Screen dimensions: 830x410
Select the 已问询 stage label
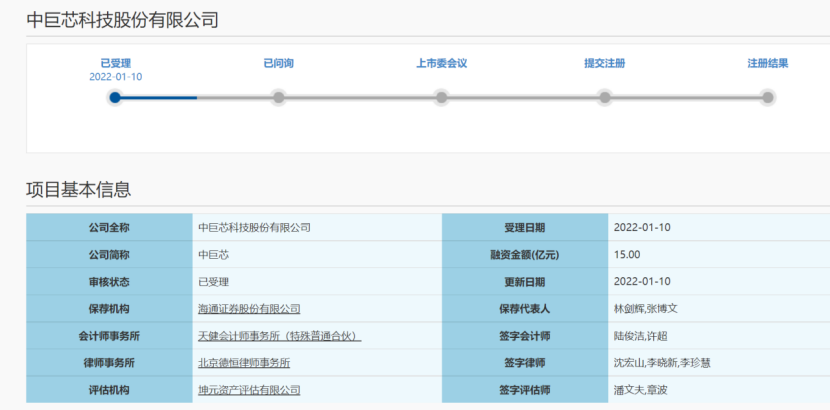278,63
